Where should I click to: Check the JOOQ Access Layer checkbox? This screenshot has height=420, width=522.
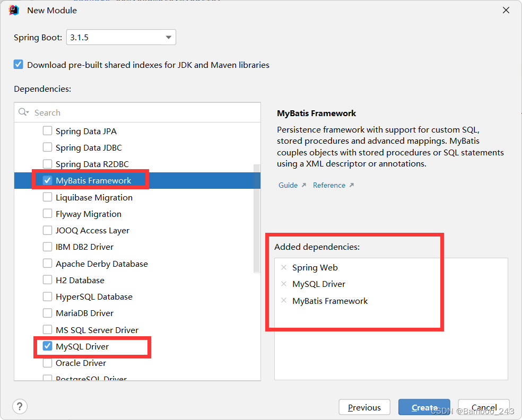pos(47,230)
